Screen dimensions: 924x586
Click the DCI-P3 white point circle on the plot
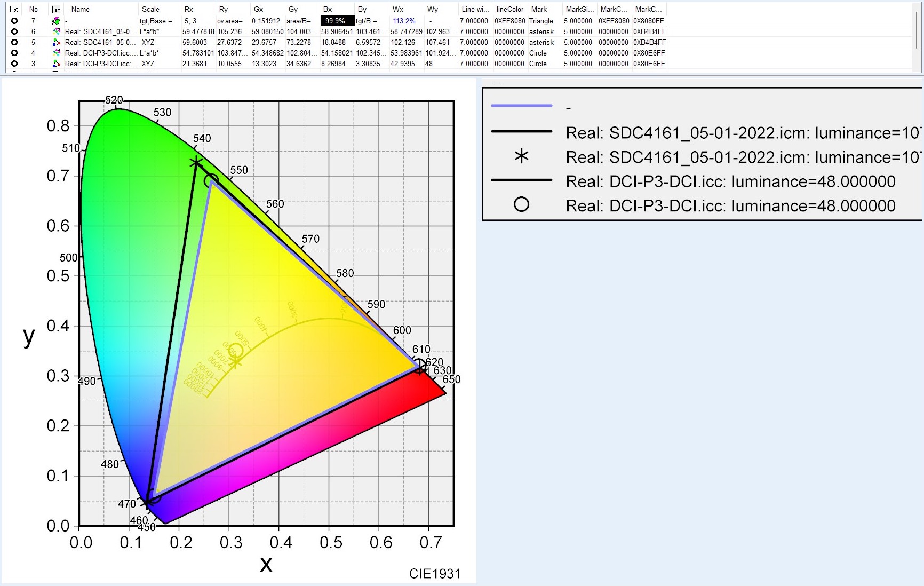(236, 351)
